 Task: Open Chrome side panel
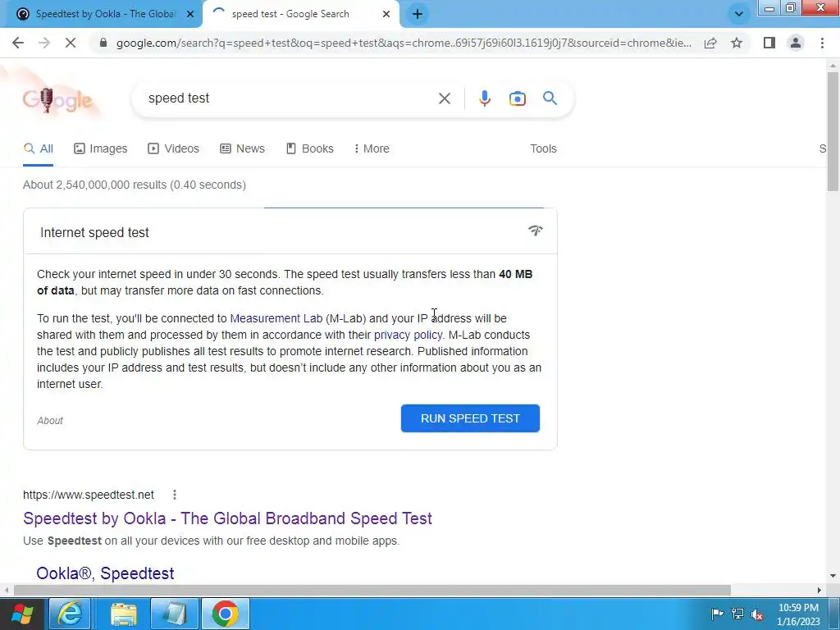tap(769, 43)
